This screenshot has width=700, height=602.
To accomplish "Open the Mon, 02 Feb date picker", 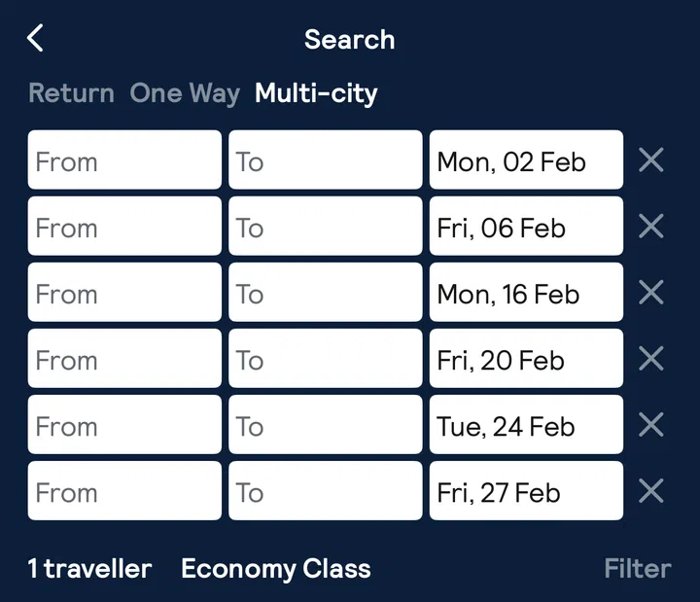I will 526,160.
